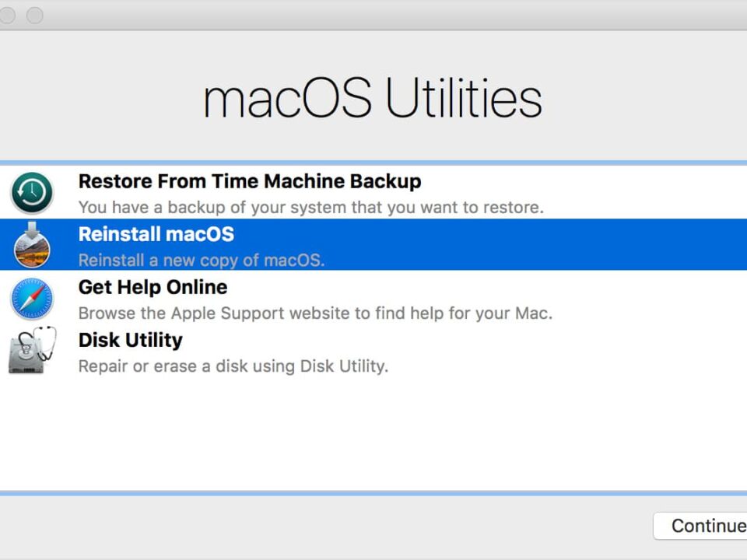
Task: Click the macOS Utilities window title
Action: [373, 96]
